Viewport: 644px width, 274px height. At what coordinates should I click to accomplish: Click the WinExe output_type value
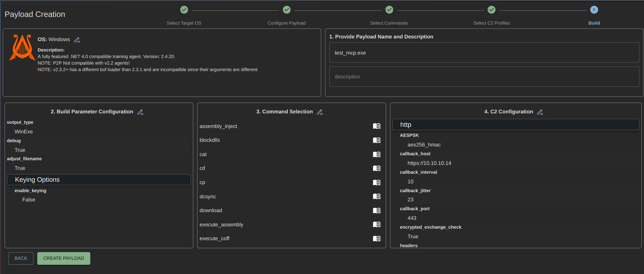pos(24,131)
